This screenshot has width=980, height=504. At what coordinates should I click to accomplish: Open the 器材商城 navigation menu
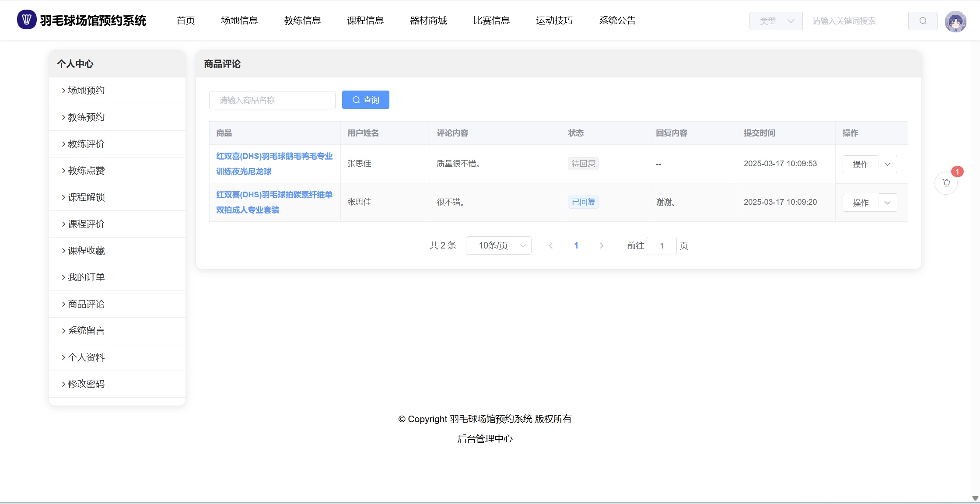click(x=428, y=21)
